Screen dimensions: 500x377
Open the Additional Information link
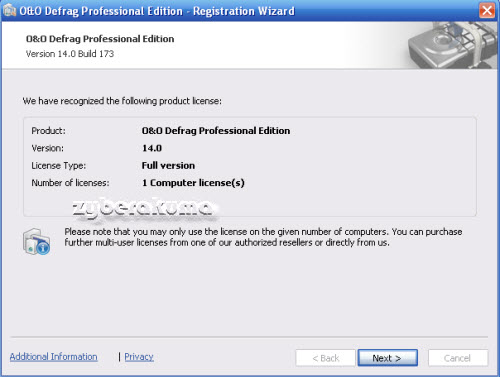54,357
